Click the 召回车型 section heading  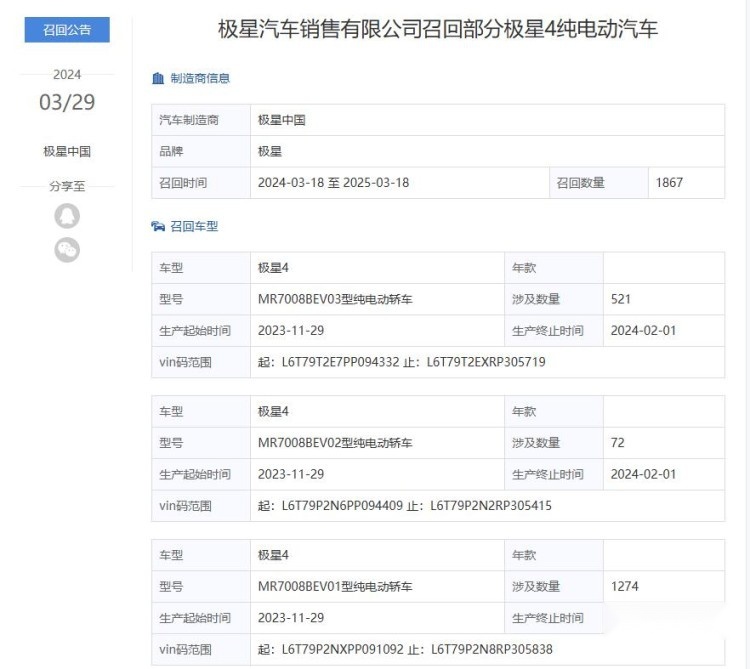click(x=194, y=226)
